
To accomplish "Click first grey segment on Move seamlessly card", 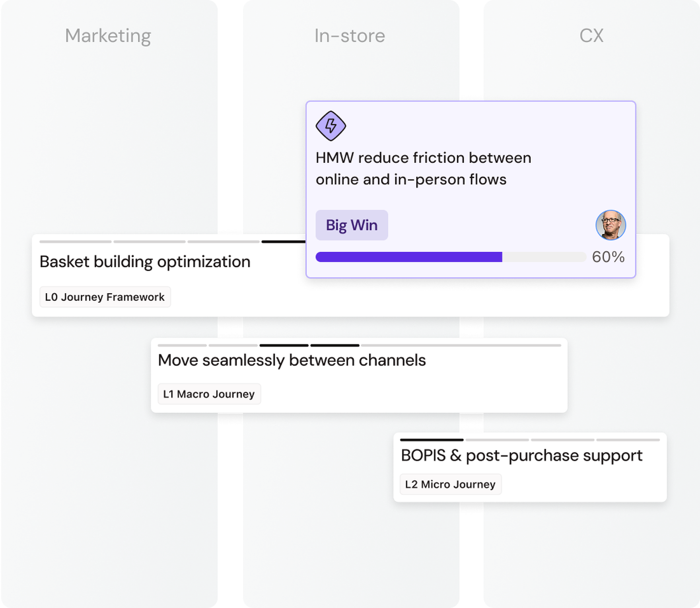I will [183, 346].
